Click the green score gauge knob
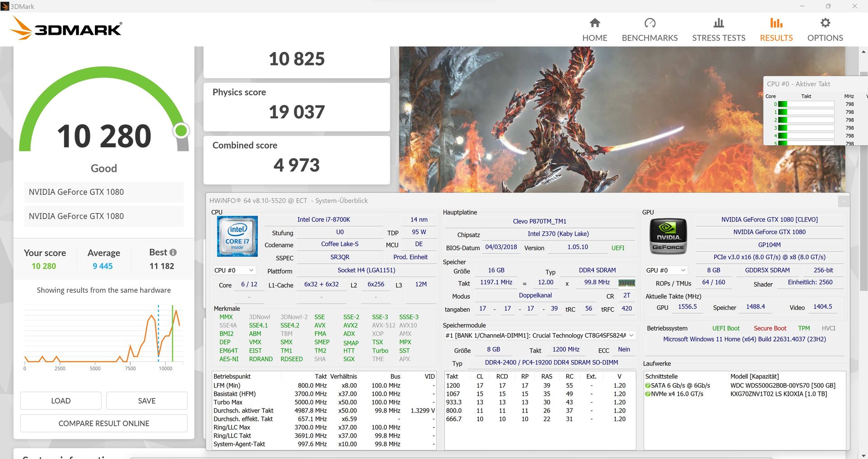Image resolution: width=868 pixels, height=459 pixels. point(181,131)
